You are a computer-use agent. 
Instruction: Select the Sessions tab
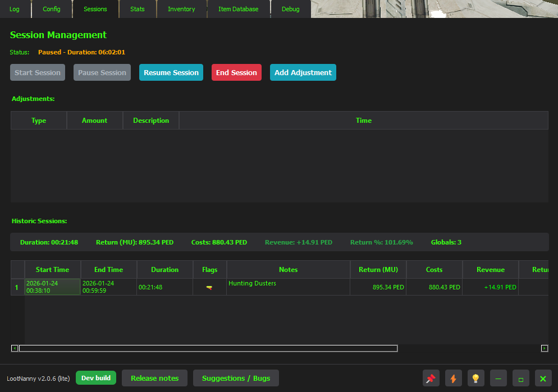click(x=95, y=9)
